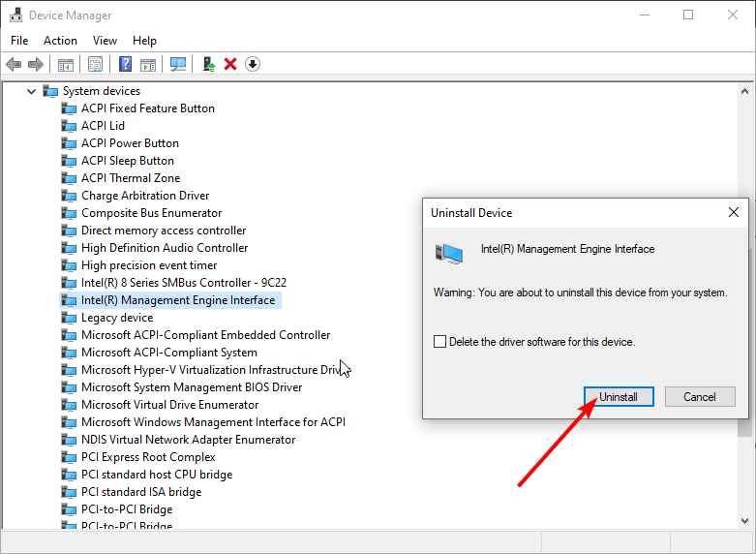Image resolution: width=756 pixels, height=554 pixels.
Task: Open the Properties toolbar icon
Action: click(95, 64)
